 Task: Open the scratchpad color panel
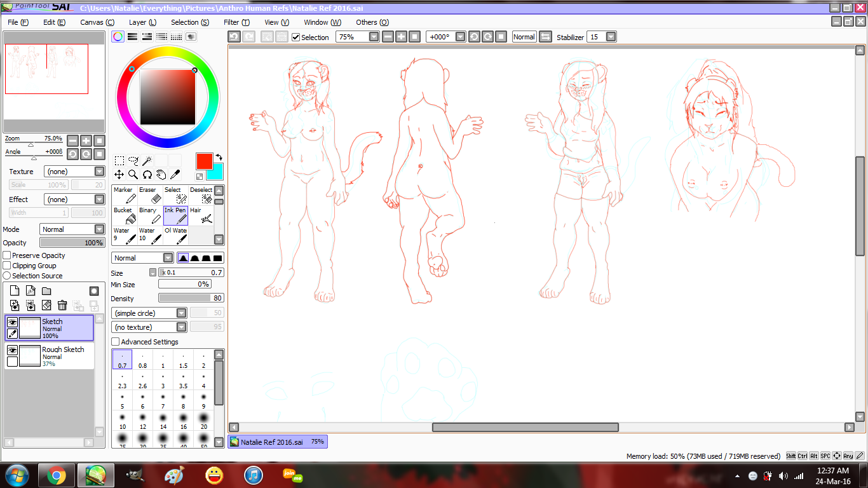coord(191,37)
